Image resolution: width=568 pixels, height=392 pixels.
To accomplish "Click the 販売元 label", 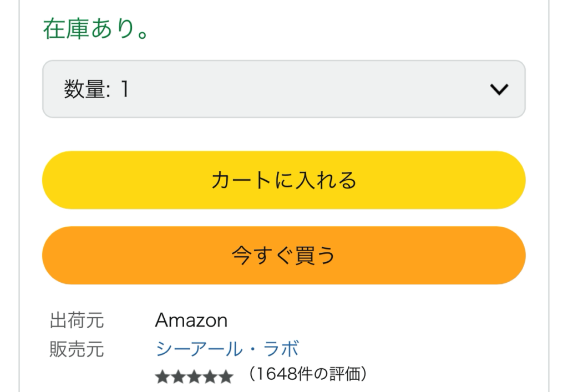I will pos(77,349).
